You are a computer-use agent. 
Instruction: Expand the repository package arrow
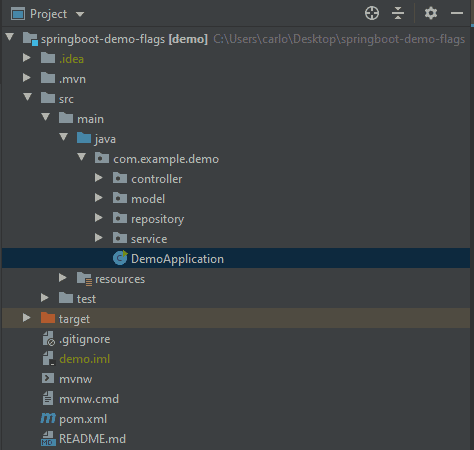pos(99,218)
